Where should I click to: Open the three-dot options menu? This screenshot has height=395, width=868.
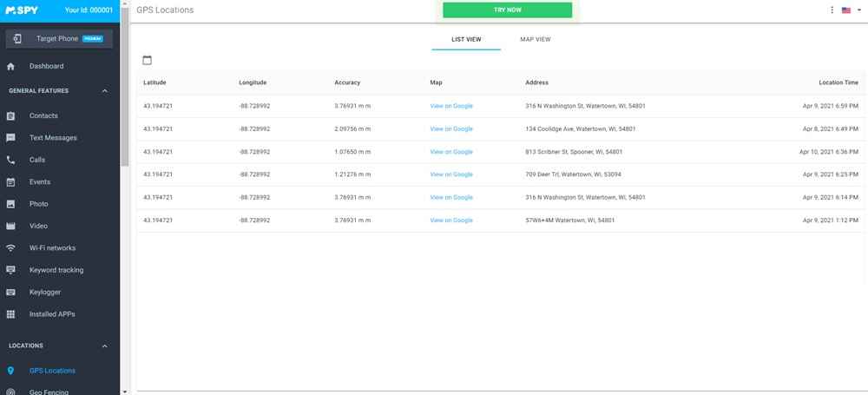[832, 10]
